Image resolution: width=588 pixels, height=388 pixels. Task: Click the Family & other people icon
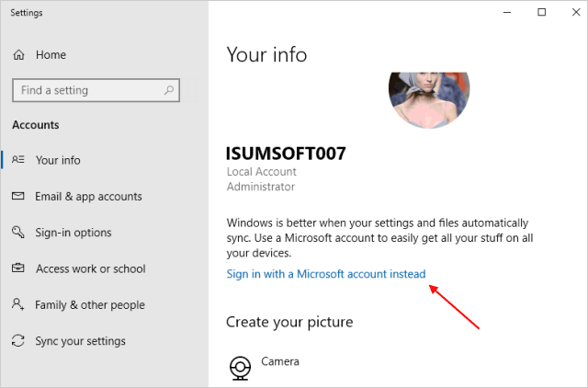pos(18,304)
